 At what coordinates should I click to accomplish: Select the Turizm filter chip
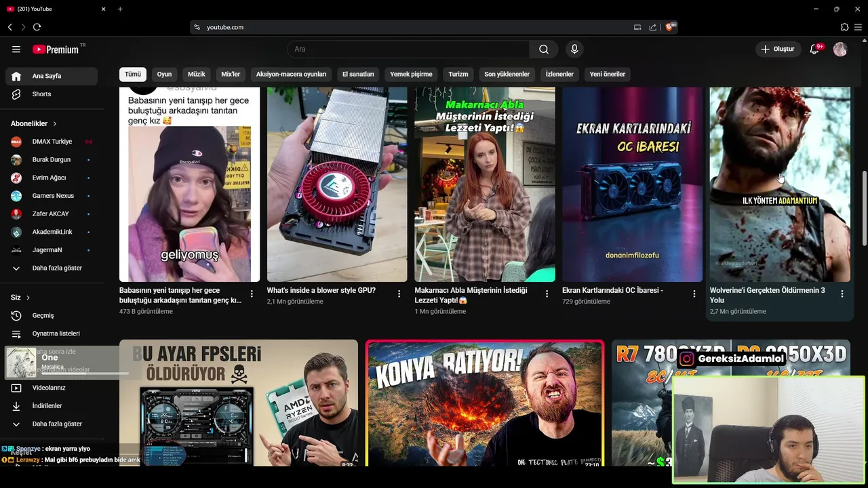click(458, 74)
